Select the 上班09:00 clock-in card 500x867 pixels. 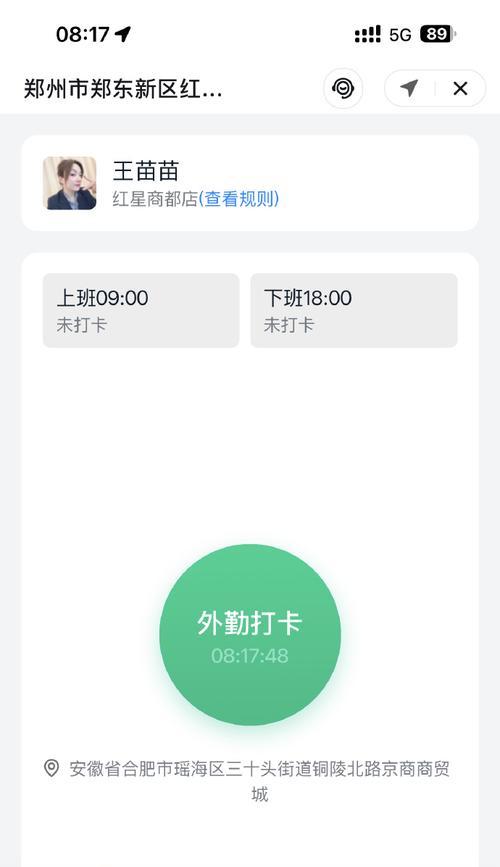coord(141,310)
